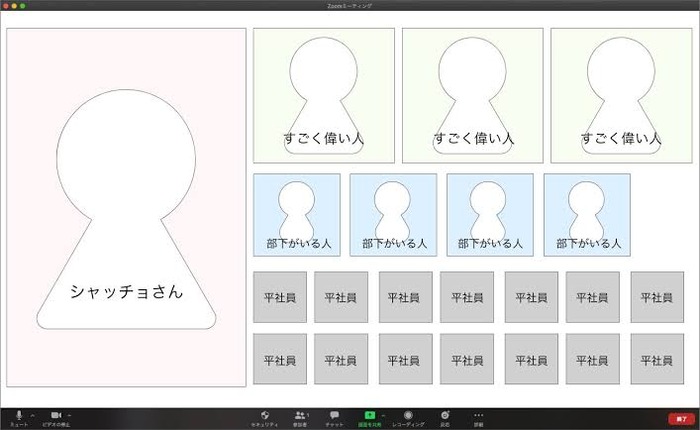Open the More (three dots) menu

(x=479, y=418)
